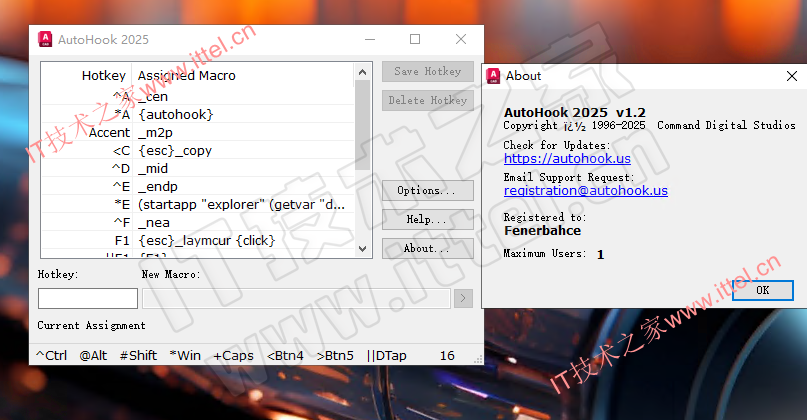
Task: Click the Current Assignment label
Action: coord(91,325)
